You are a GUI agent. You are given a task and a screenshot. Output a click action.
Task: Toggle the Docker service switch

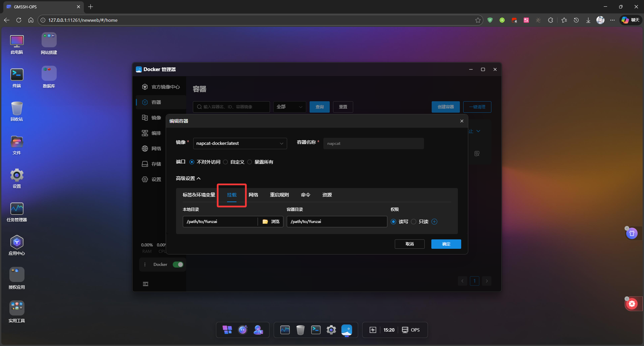(x=178, y=265)
